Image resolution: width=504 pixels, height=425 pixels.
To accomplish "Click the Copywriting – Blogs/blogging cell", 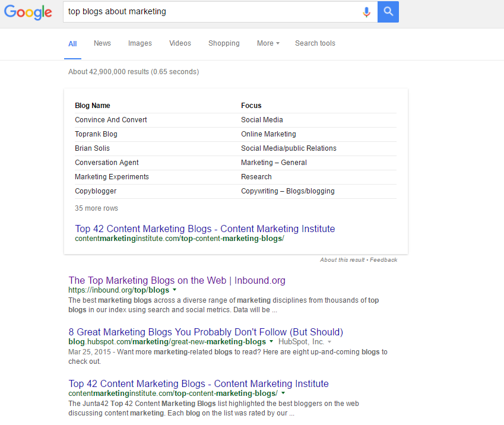I will [x=288, y=191].
